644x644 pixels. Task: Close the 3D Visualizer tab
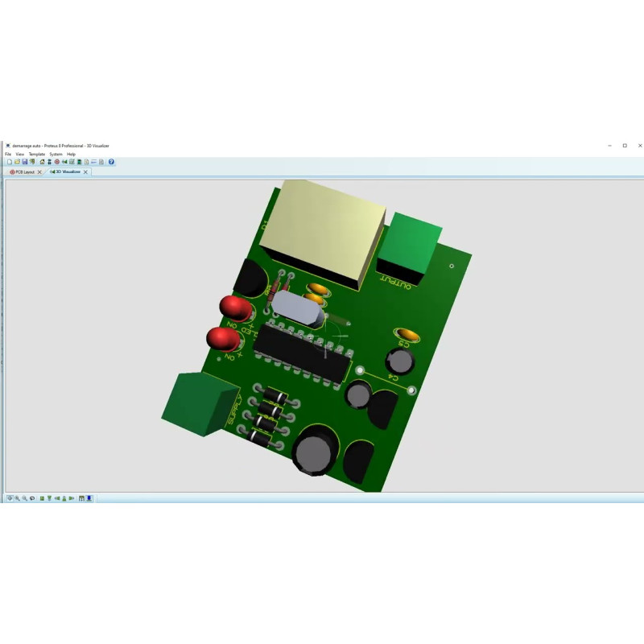(x=85, y=171)
